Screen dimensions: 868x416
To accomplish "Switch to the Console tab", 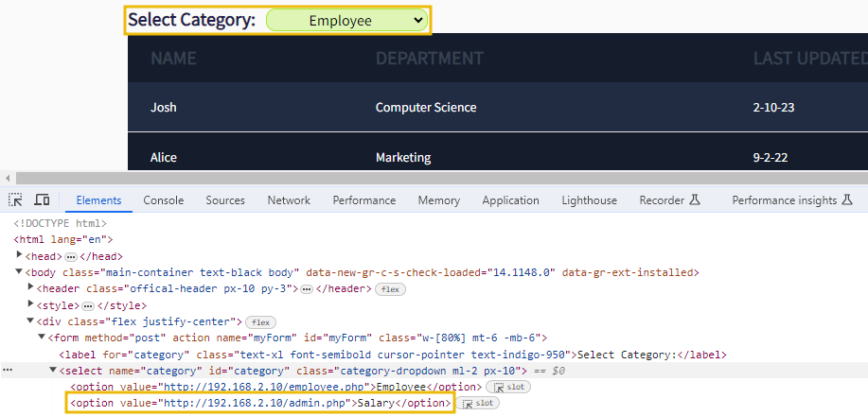I will click(164, 200).
